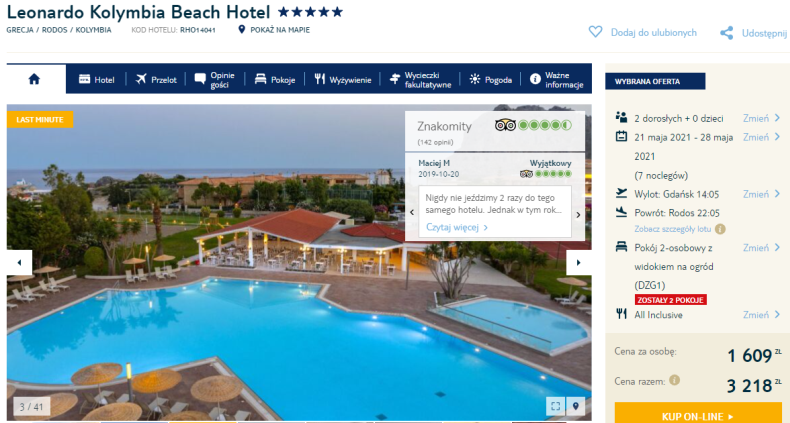Switch to the Pokoje tab

pos(275,80)
